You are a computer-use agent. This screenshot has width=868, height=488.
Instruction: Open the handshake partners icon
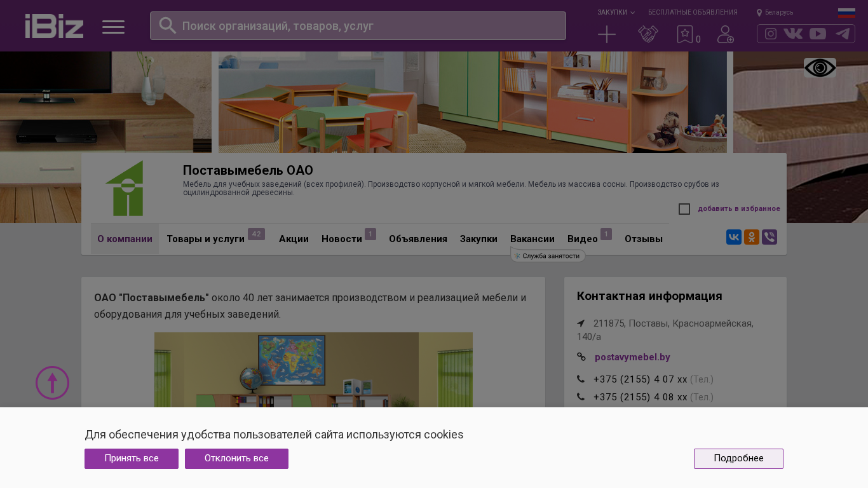point(648,34)
